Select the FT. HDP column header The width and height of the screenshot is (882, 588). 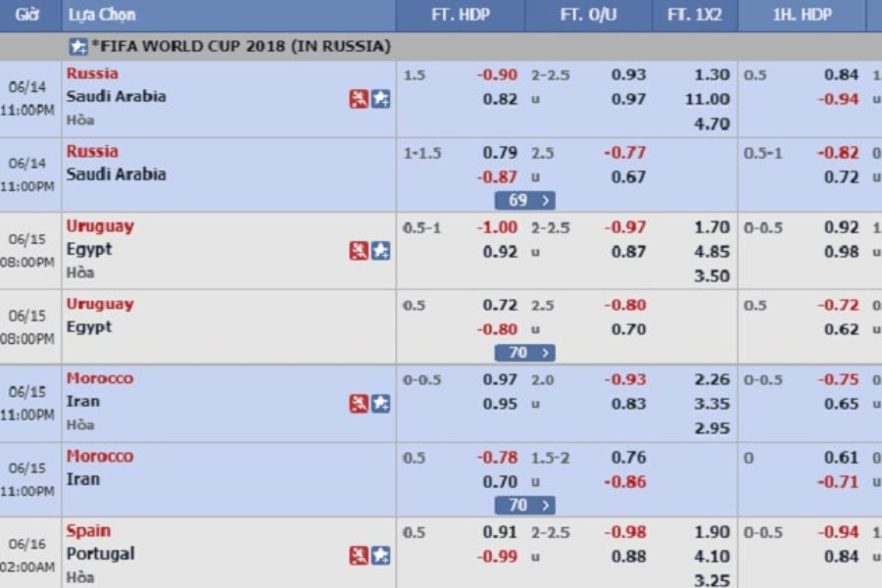(461, 16)
